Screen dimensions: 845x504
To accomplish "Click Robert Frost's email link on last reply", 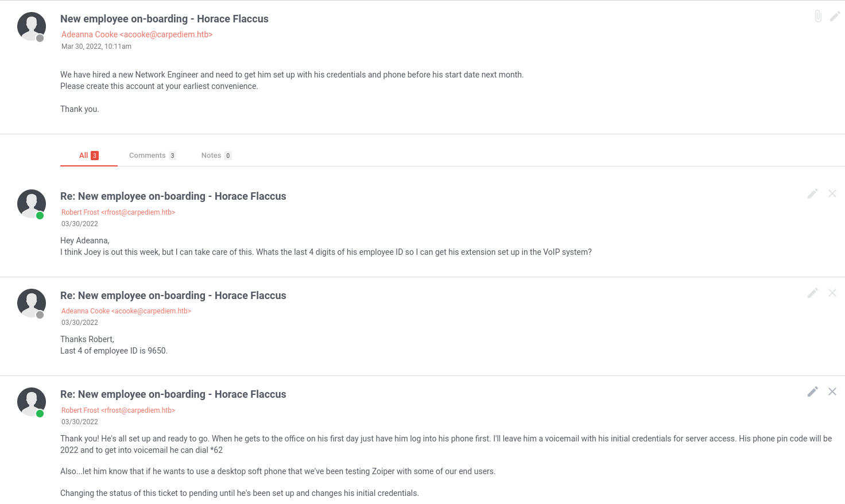I will (x=118, y=410).
